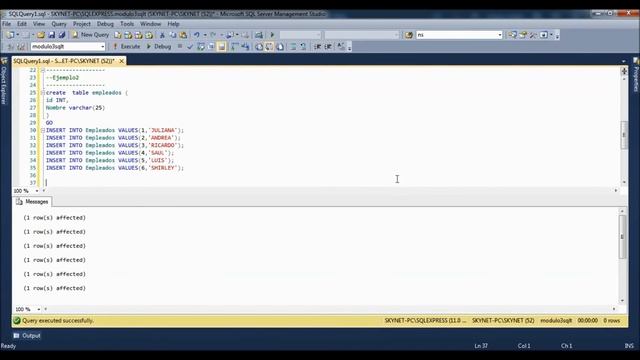Open the Undo history dropdown arrow
Image resolution: width=640 pixels, height=360 pixels.
(x=205, y=35)
